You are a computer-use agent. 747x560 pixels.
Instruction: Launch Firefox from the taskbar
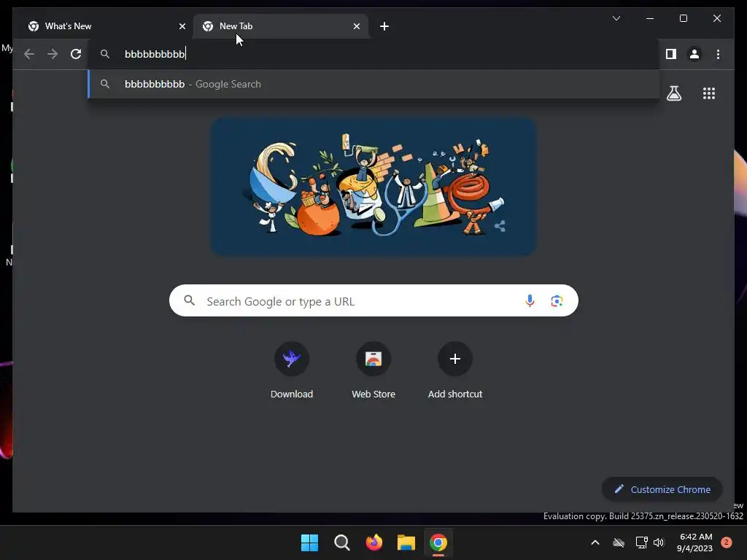(x=374, y=542)
